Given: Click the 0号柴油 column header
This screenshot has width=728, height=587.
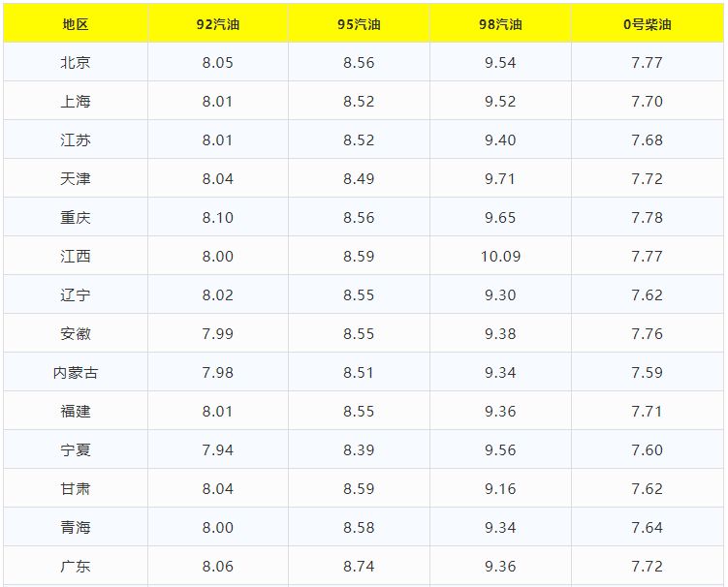Looking at the screenshot, I should (x=647, y=24).
